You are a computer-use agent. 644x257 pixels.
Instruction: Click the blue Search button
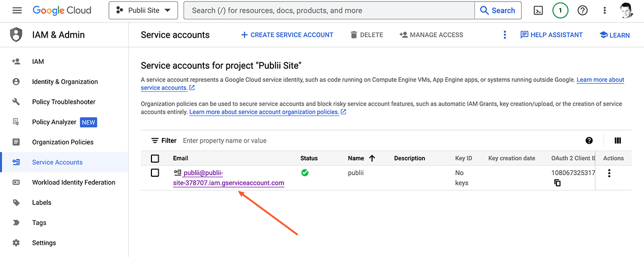[497, 10]
